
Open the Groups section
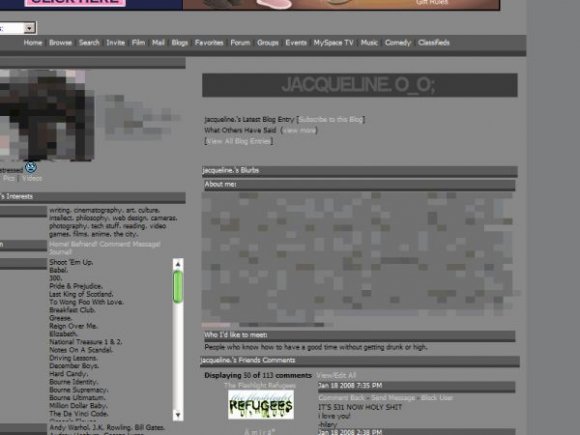click(x=267, y=43)
